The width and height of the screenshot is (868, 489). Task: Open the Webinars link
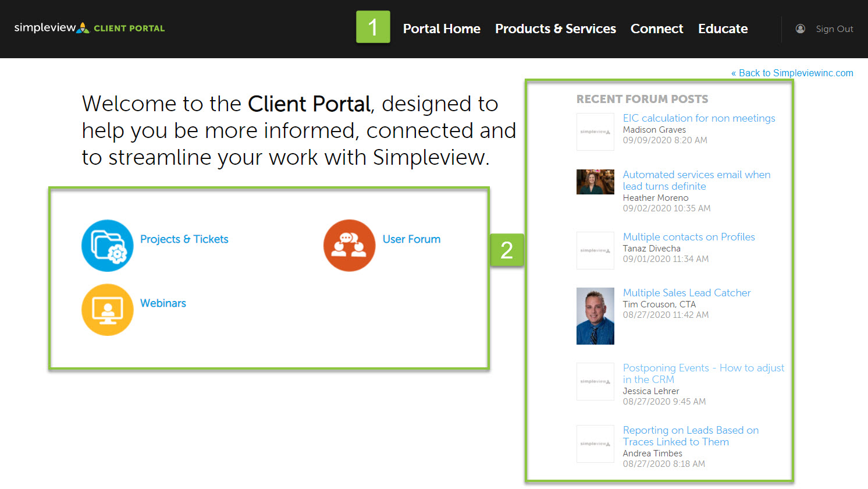point(163,303)
